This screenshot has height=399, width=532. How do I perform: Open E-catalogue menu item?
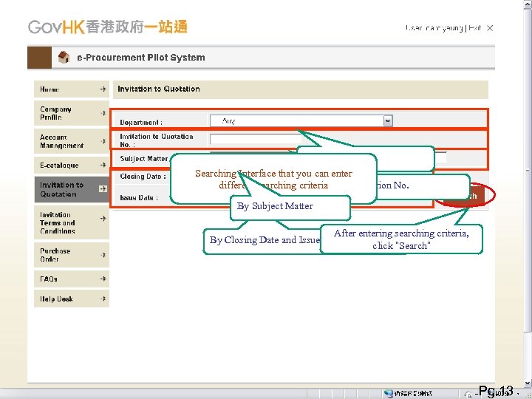[72, 166]
